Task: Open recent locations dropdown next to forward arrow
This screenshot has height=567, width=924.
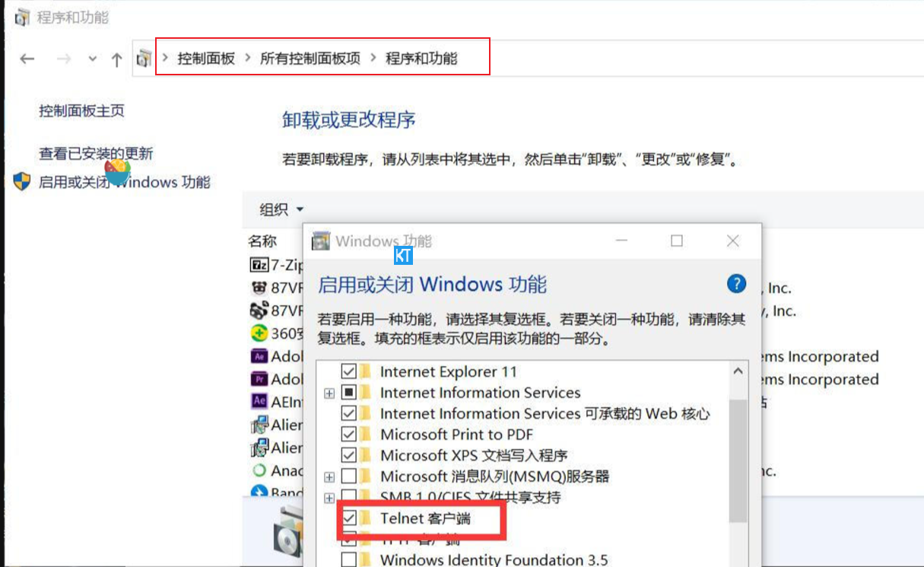Action: tap(92, 59)
